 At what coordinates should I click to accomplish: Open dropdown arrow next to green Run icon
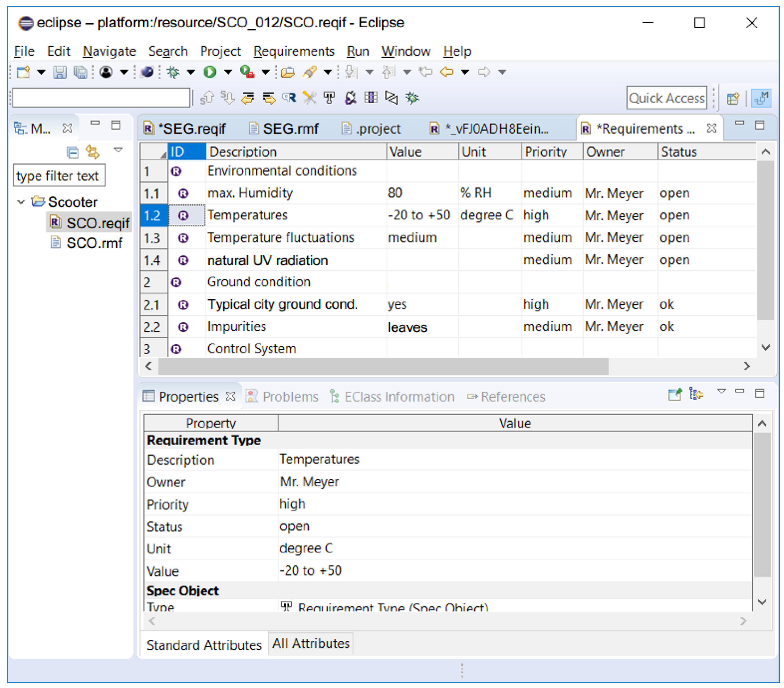coord(228,72)
